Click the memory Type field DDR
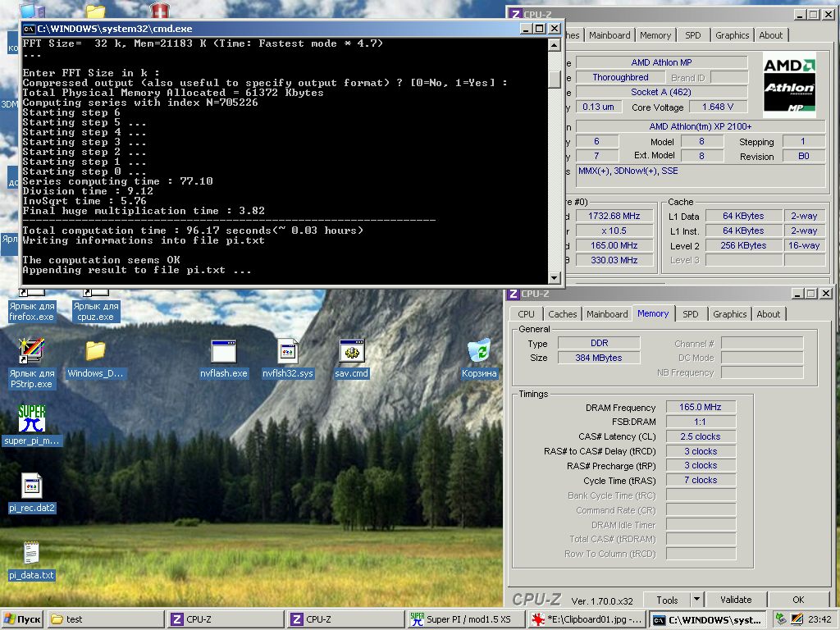The height and width of the screenshot is (630, 840). [x=599, y=343]
